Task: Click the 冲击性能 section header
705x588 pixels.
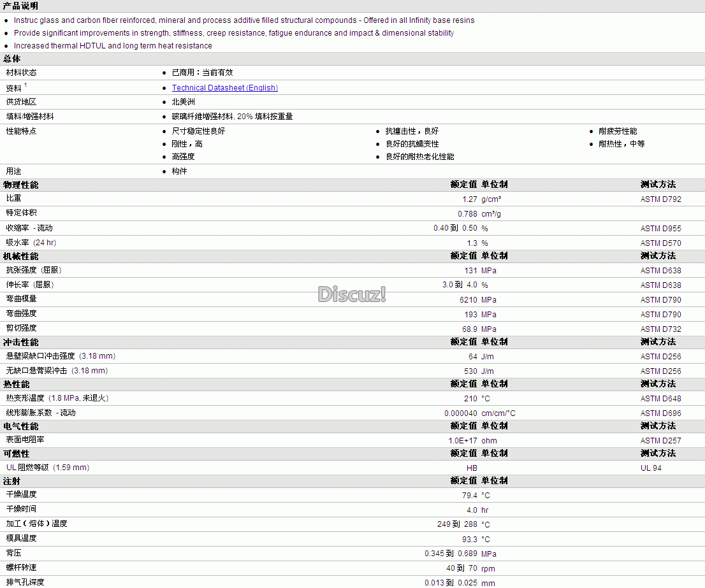Action: 20,342
